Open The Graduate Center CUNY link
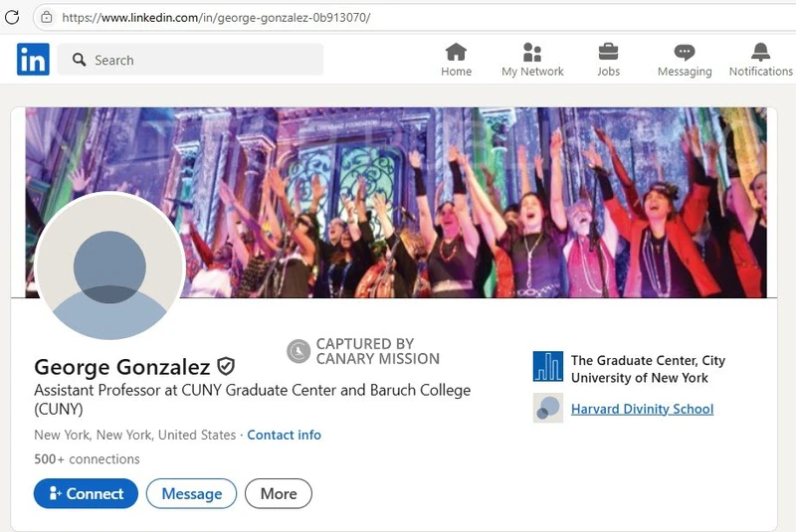796x532 pixels. click(648, 368)
